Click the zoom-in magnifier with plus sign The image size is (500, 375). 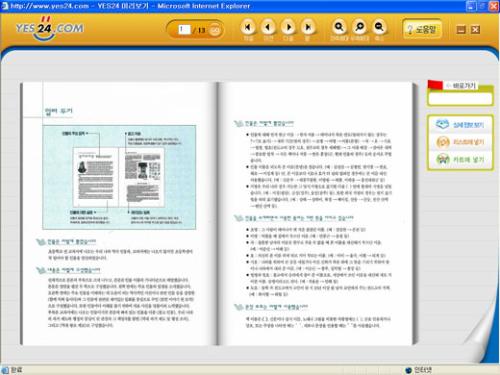tap(339, 27)
